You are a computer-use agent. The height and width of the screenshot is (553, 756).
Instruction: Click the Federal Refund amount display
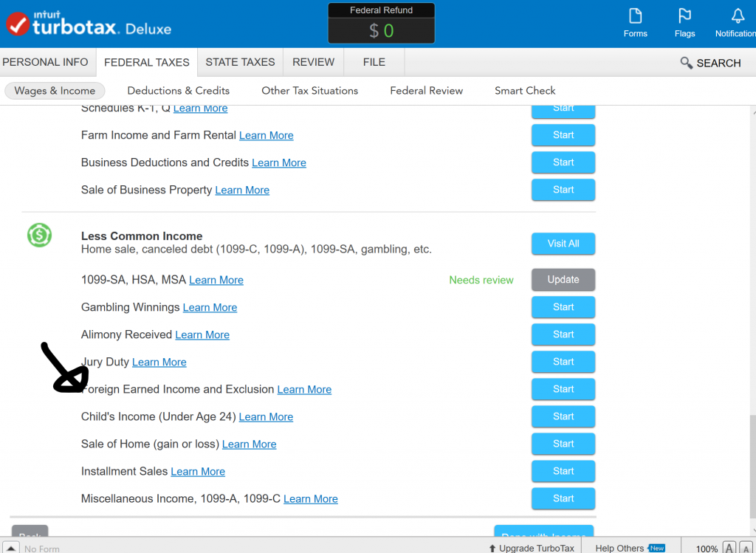pos(382,30)
